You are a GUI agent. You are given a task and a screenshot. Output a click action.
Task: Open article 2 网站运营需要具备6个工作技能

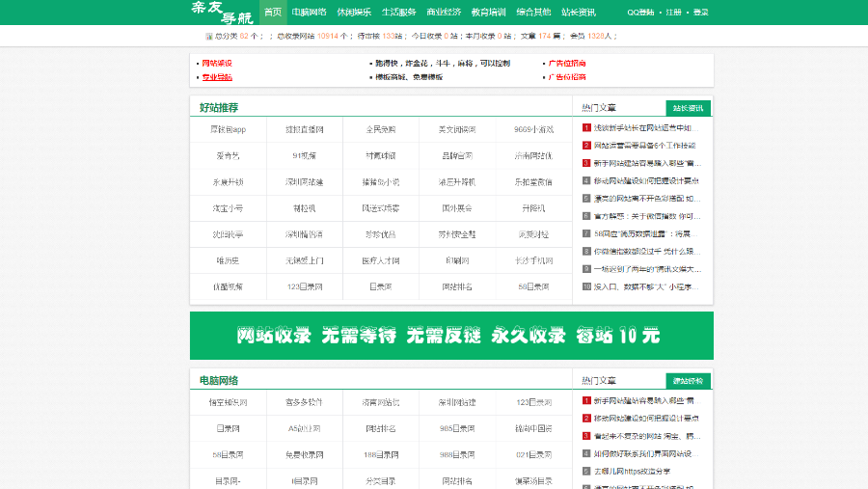point(645,145)
